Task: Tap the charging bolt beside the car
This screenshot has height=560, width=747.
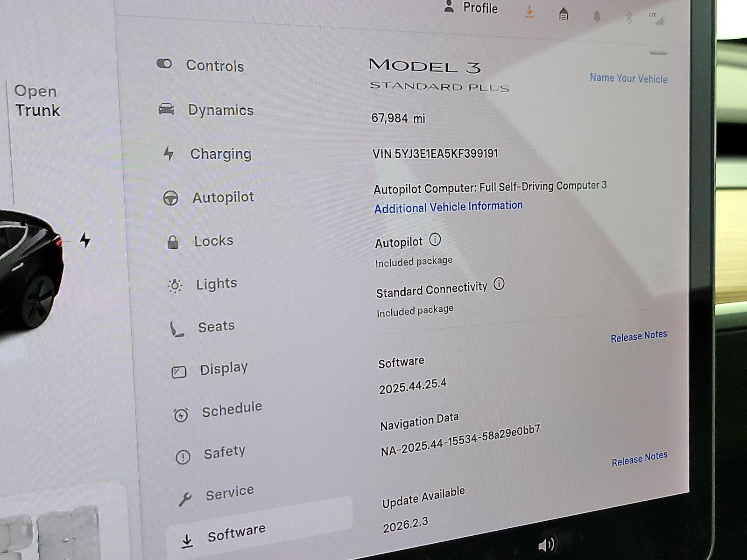Action: pyautogui.click(x=85, y=240)
